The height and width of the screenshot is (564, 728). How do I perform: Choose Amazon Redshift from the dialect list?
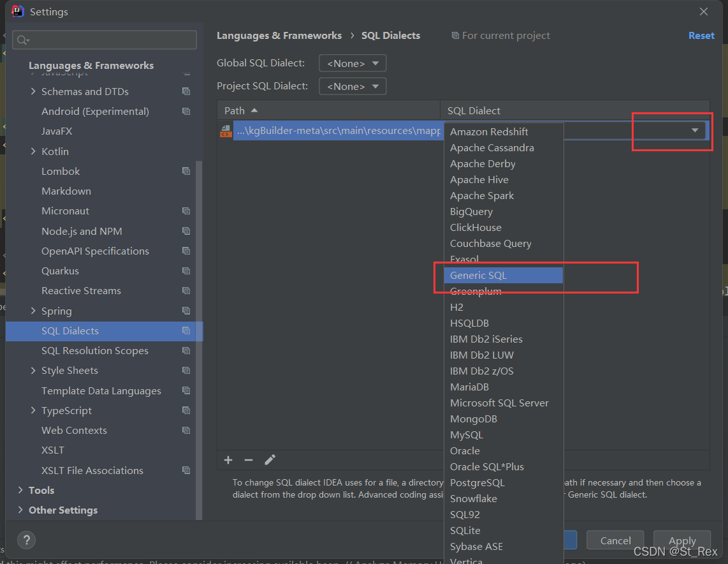pos(503,132)
